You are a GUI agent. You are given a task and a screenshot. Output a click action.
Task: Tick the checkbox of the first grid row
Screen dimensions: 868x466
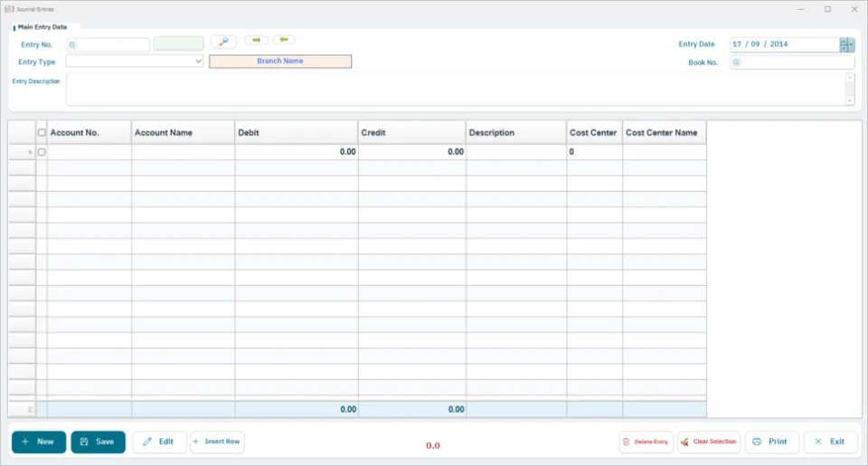(x=42, y=152)
